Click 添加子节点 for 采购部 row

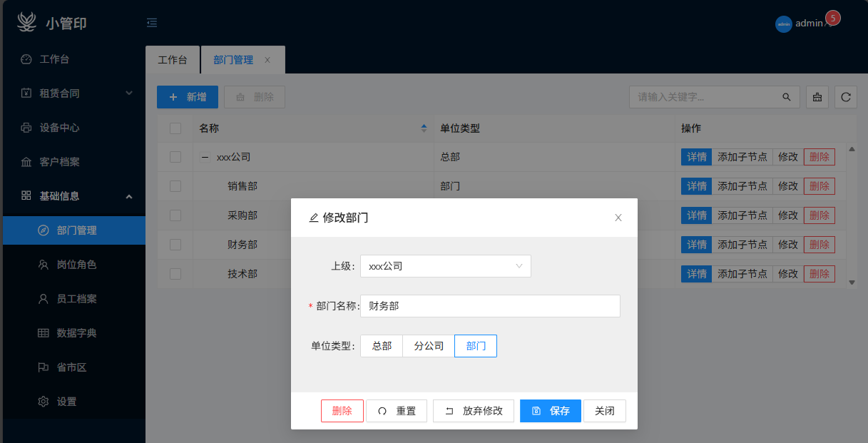pyautogui.click(x=742, y=215)
